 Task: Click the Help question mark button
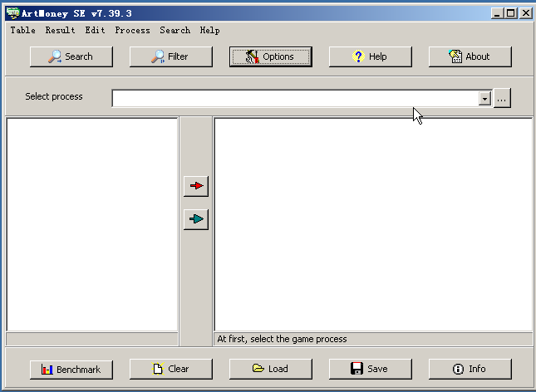pyautogui.click(x=370, y=56)
